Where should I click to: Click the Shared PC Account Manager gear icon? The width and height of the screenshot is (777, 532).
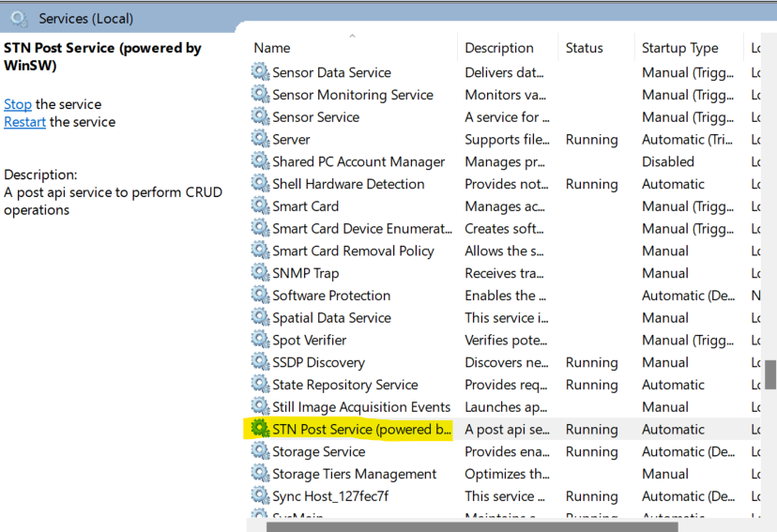(x=260, y=161)
